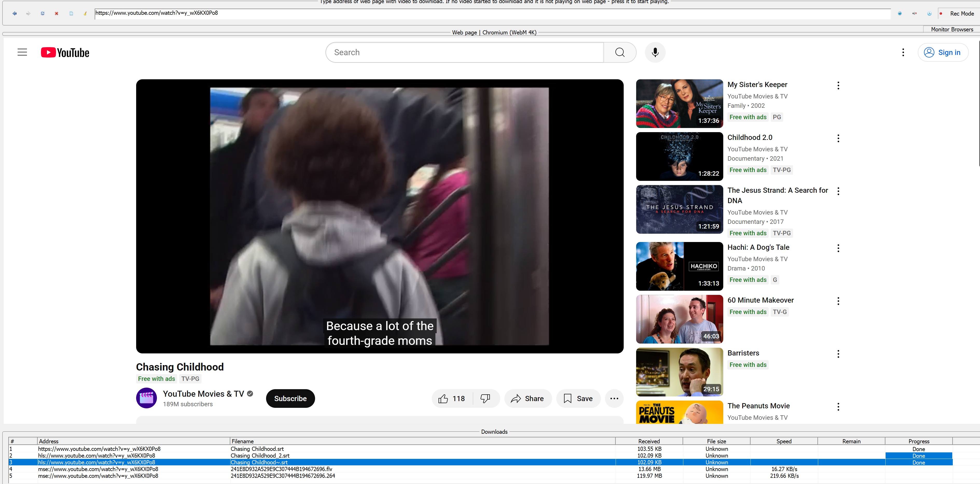The width and height of the screenshot is (980, 484).
Task: Open options menu for Barristers
Action: [x=838, y=354]
